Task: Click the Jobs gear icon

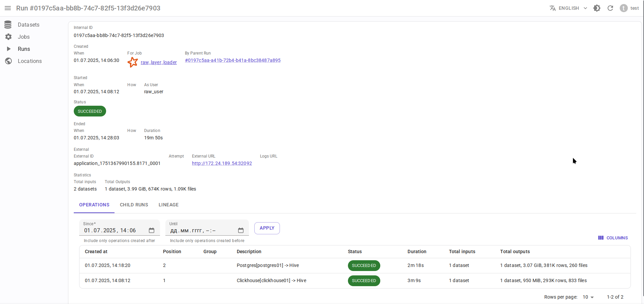Action: pos(8,37)
